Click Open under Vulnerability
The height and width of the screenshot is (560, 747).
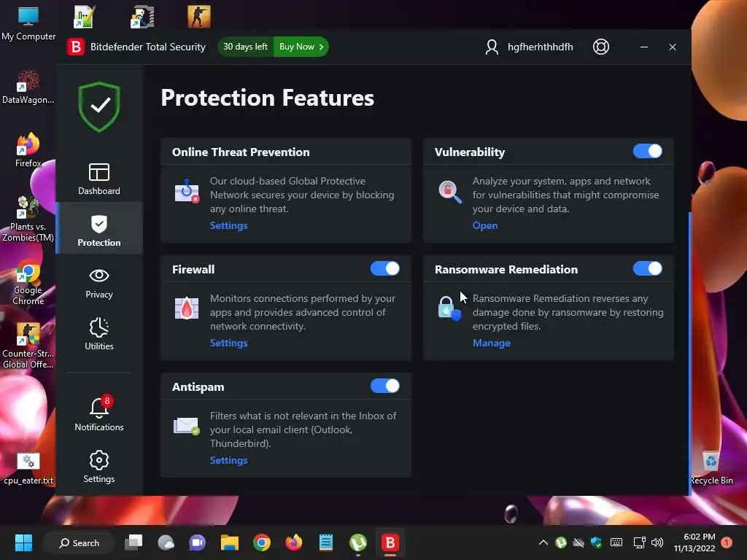[485, 226]
